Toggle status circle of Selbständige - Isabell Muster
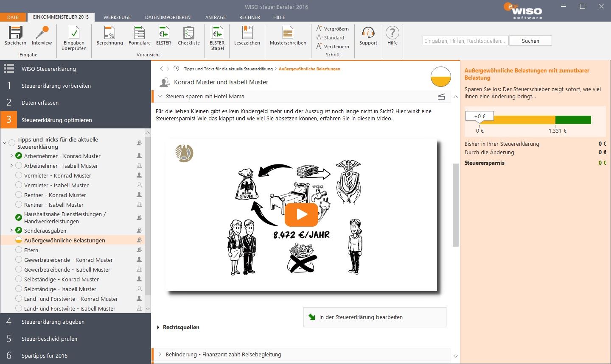 click(x=19, y=289)
